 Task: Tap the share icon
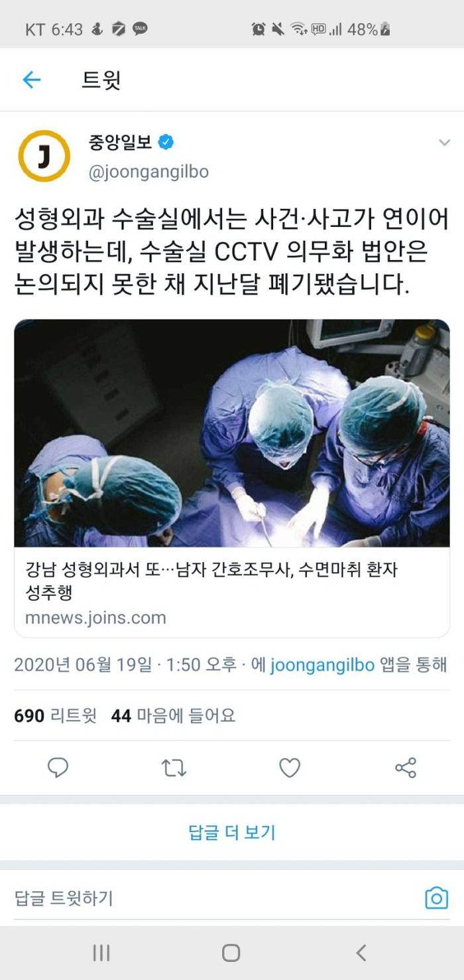pos(406,768)
